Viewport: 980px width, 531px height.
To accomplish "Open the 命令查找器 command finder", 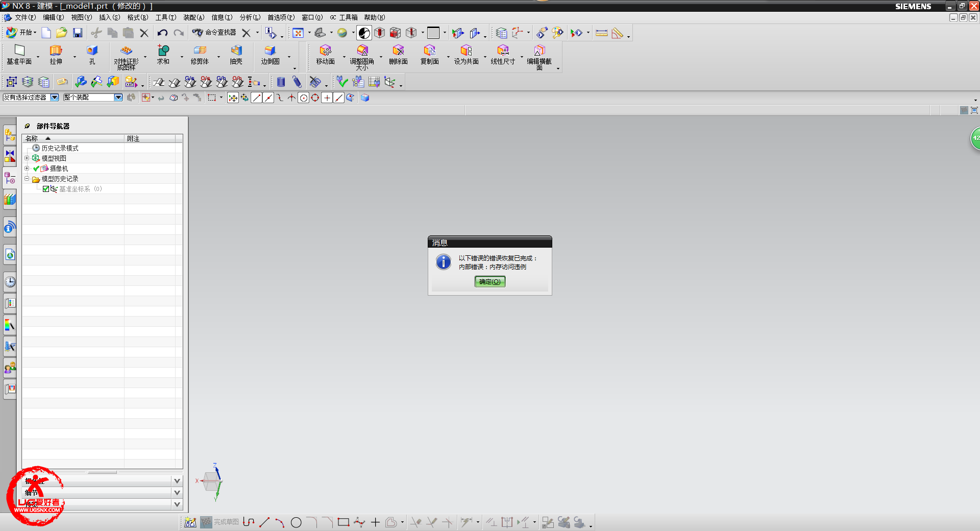I will 214,33.
